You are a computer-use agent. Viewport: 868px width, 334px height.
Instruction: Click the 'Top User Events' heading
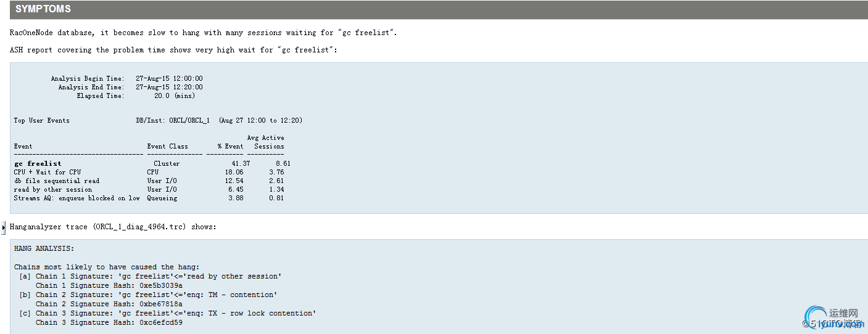tap(41, 120)
